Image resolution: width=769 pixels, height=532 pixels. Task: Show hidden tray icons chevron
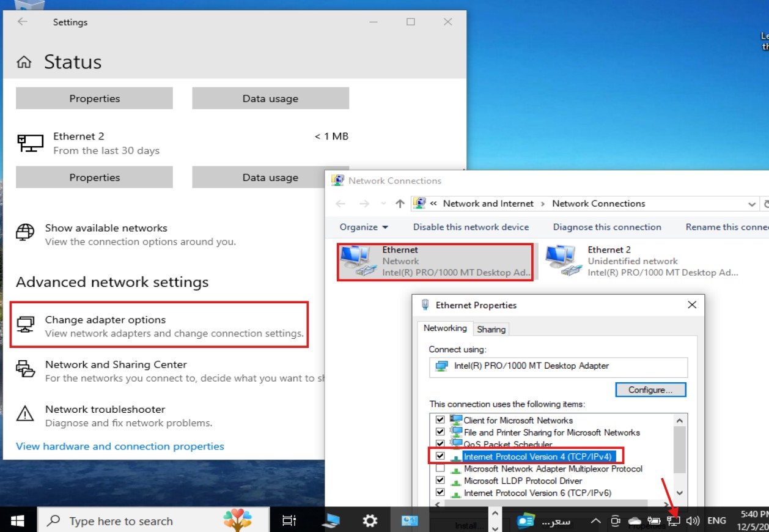point(596,521)
